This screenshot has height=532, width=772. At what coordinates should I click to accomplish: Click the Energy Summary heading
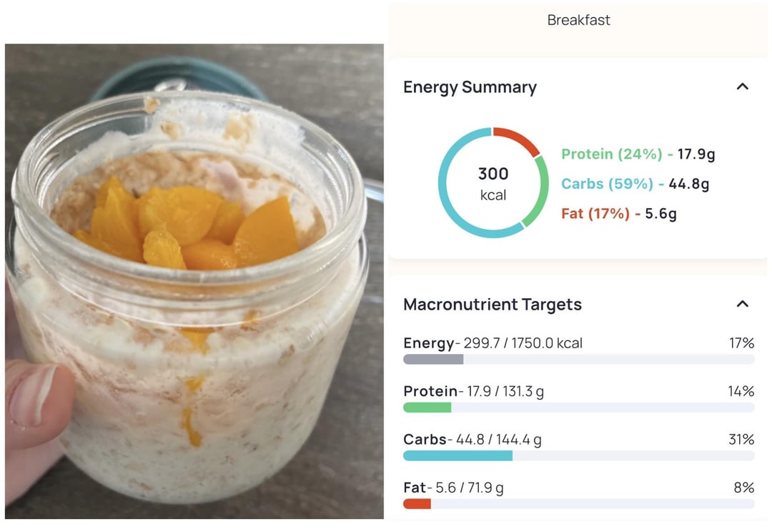pos(470,87)
